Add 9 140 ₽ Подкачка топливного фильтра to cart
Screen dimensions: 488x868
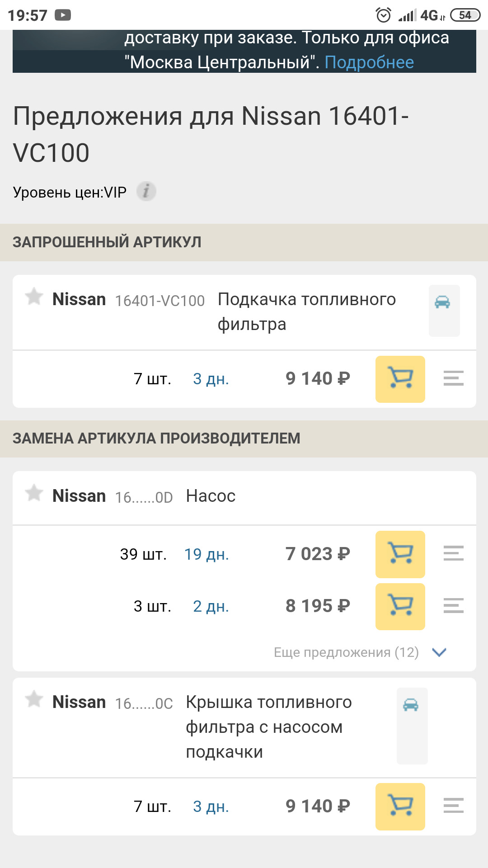[400, 379]
